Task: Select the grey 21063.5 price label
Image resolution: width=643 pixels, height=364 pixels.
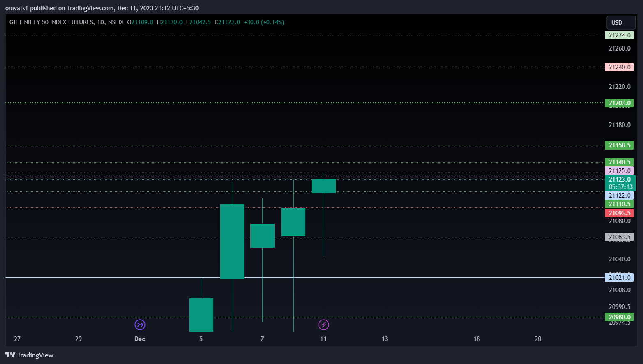Action: pyautogui.click(x=619, y=237)
